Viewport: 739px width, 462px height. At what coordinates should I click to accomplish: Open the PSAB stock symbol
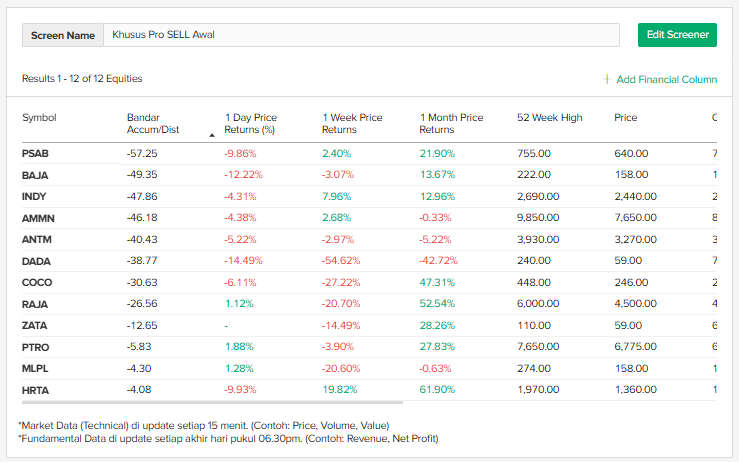pos(35,154)
